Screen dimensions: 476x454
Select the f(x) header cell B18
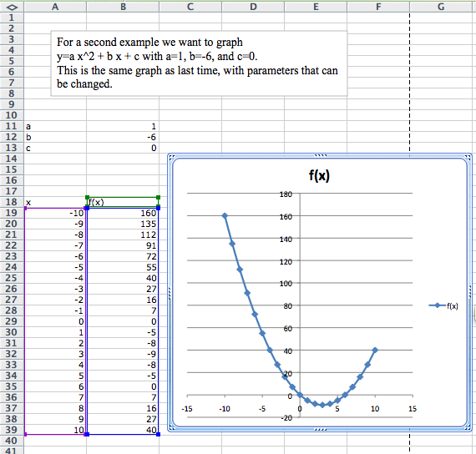point(123,202)
